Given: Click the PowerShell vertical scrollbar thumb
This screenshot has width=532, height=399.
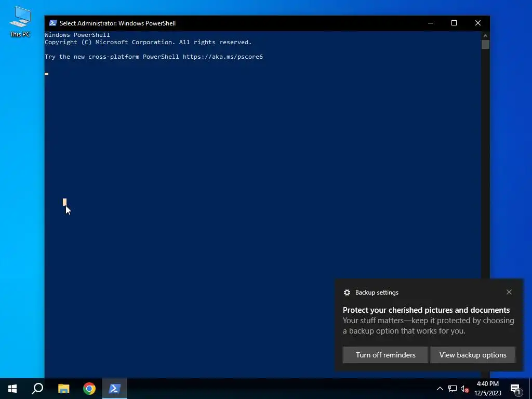Looking at the screenshot, I should click(485, 45).
